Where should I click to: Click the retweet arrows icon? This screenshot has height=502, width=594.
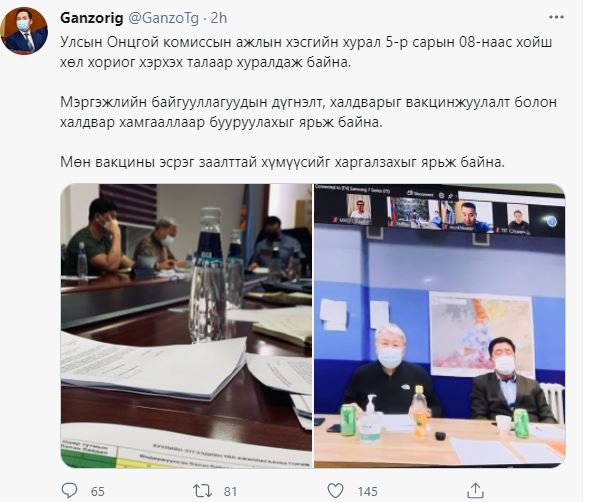pyautogui.click(x=202, y=491)
